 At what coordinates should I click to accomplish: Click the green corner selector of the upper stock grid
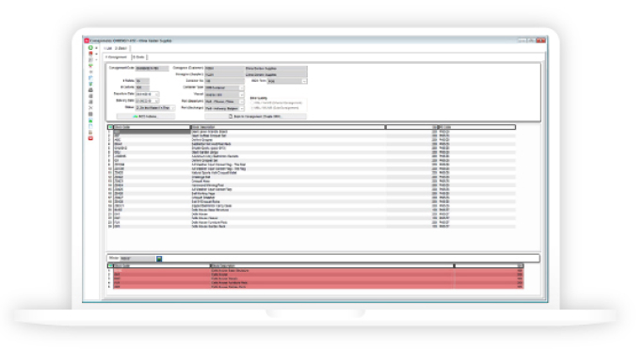click(x=110, y=127)
